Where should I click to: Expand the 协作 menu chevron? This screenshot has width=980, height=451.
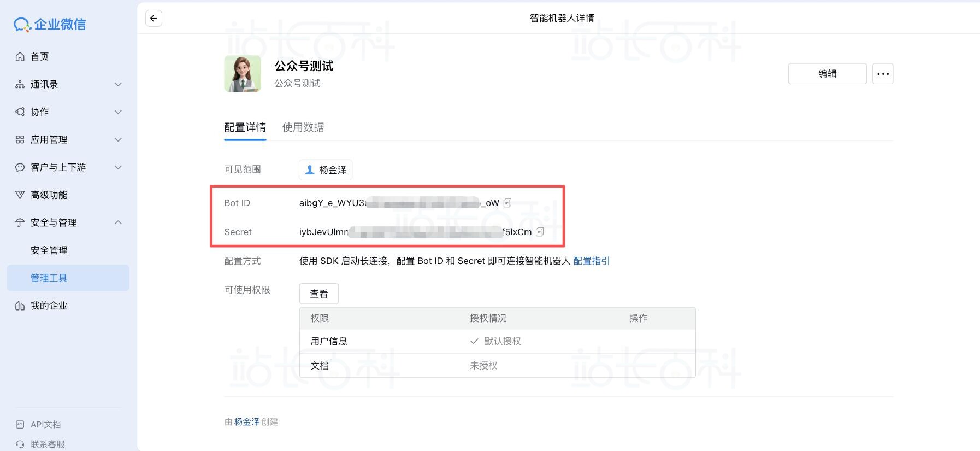(118, 112)
